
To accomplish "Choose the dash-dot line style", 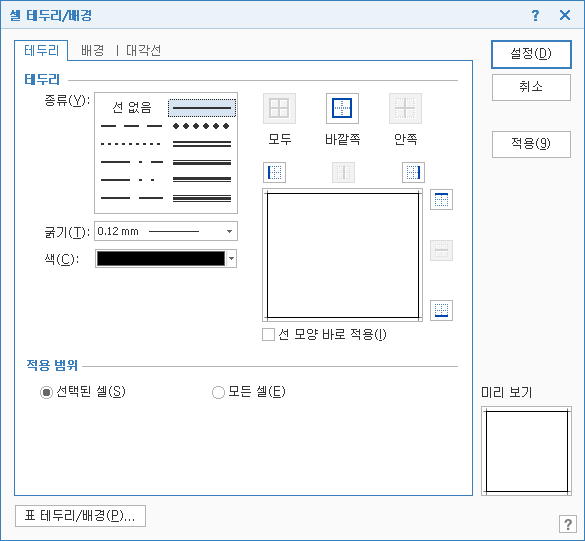I will 131,162.
